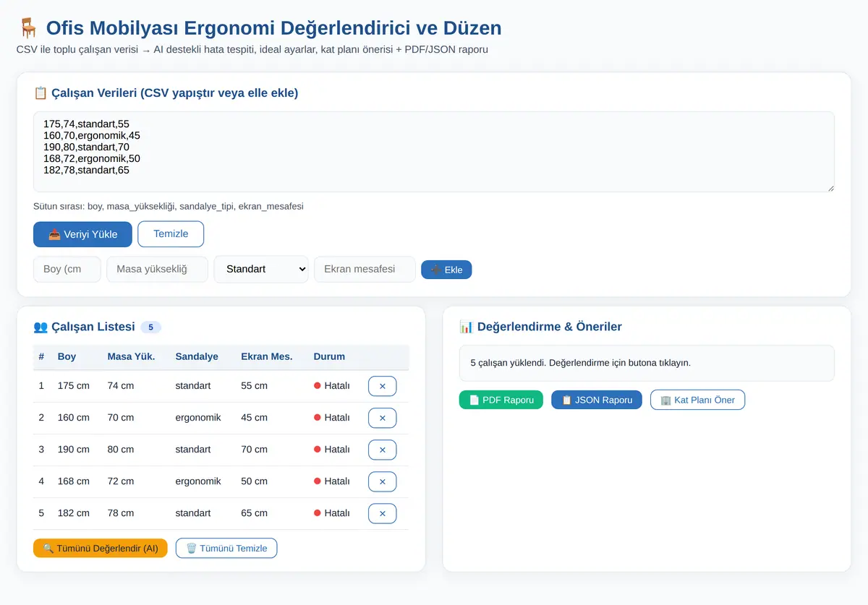Image resolution: width=868 pixels, height=605 pixels.
Task: Focus the Boy (cm) input field
Action: pyautogui.click(x=67, y=269)
